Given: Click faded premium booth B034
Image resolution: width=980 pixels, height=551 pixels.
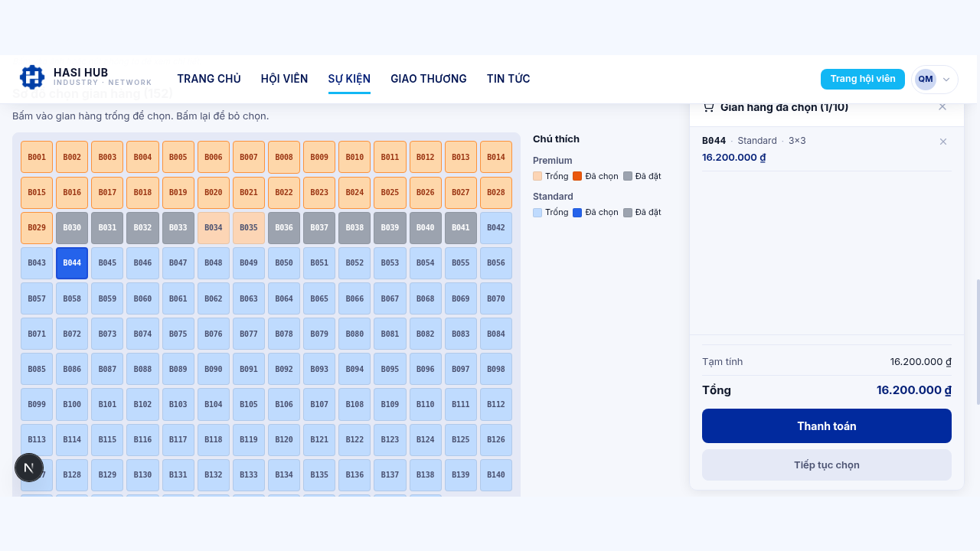Looking at the screenshot, I should (x=214, y=228).
